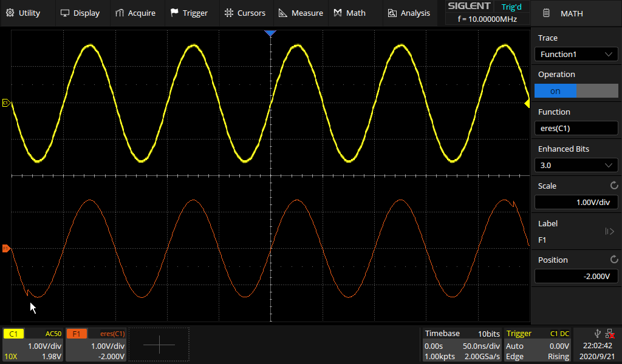Click the add channel plus box

[159, 345]
